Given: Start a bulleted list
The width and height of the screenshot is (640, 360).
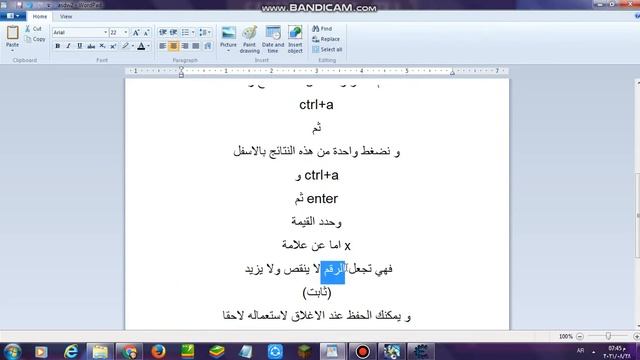Looking at the screenshot, I should click(x=185, y=32).
